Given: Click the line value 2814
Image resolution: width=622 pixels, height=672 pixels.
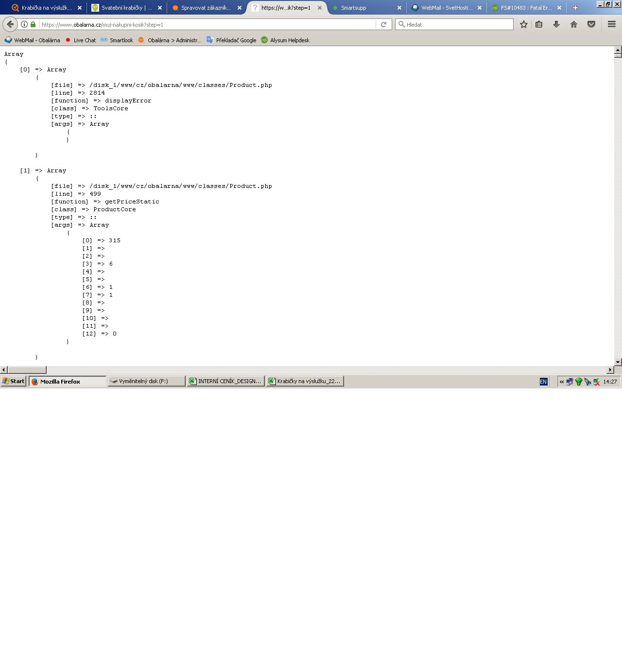Looking at the screenshot, I should (97, 93).
